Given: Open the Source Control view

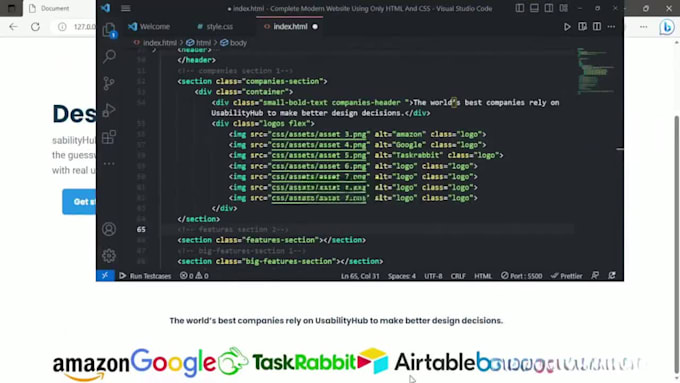Looking at the screenshot, I should pos(109,83).
